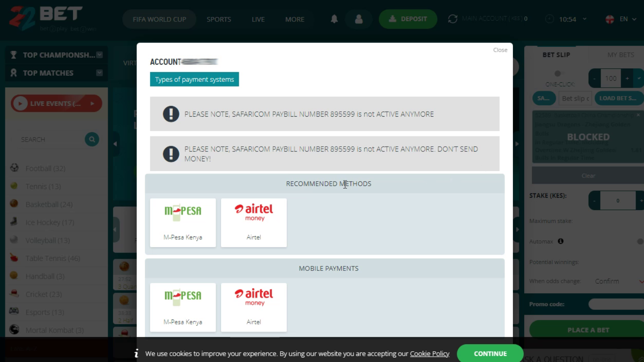This screenshot has height=362, width=644.
Task: Select M-Pesa Kenya under Recommended Methods
Action: coord(183,223)
